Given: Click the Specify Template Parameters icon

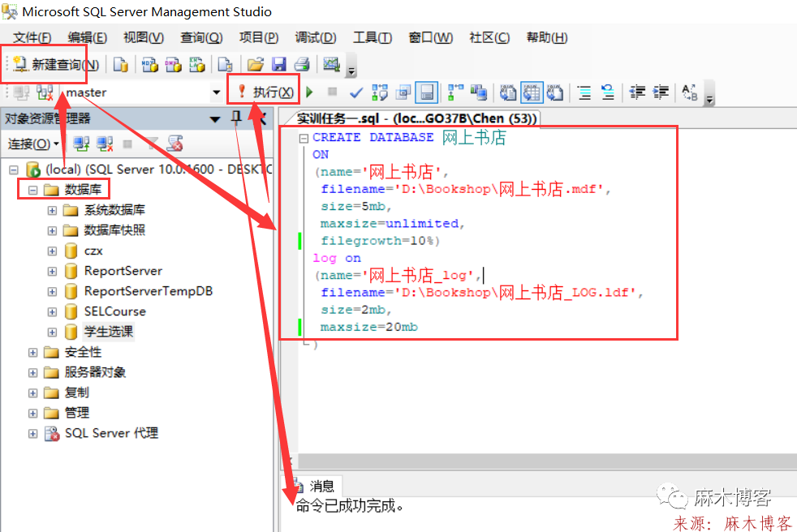Looking at the screenshot, I should click(x=690, y=92).
